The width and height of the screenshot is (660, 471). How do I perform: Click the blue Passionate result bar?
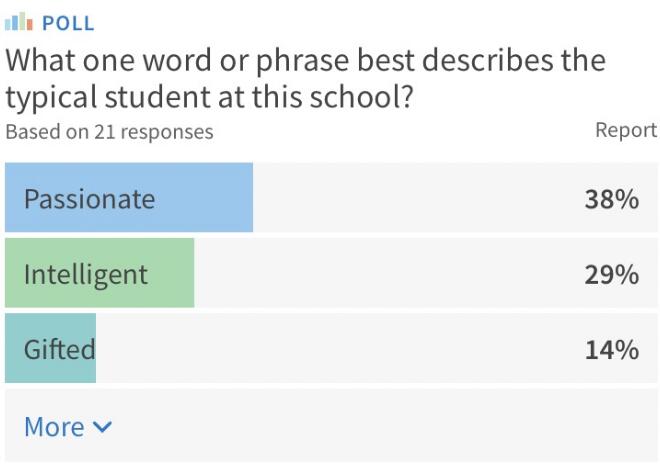point(200,198)
